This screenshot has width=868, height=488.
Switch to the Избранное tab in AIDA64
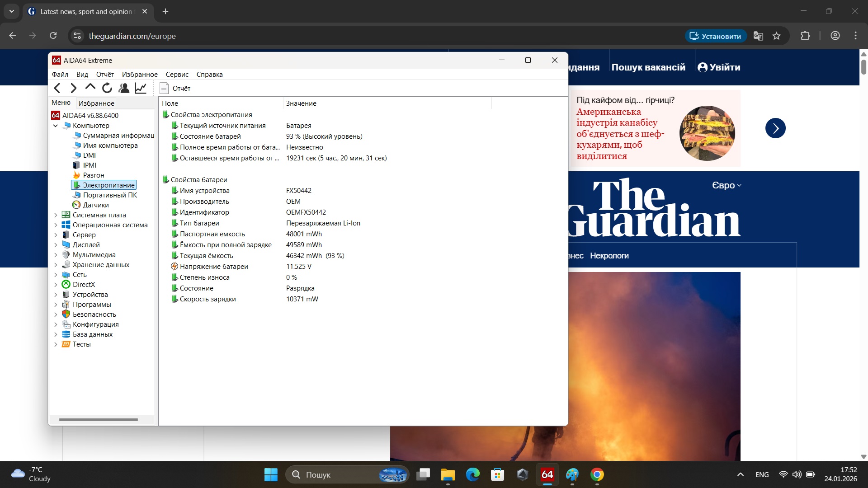point(96,103)
